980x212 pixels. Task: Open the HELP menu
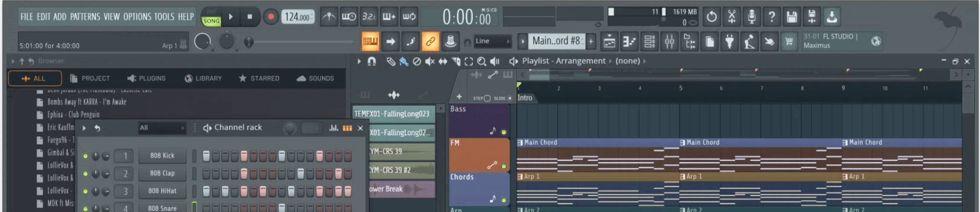186,17
